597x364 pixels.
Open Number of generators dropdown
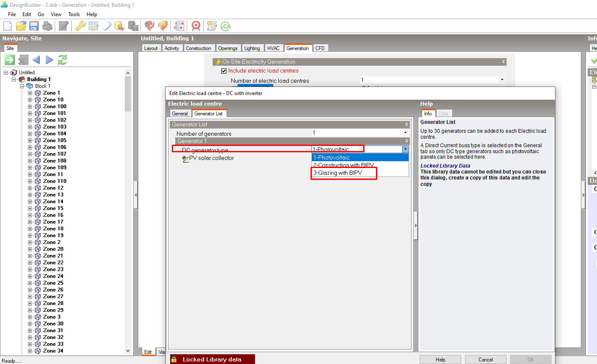tap(405, 133)
